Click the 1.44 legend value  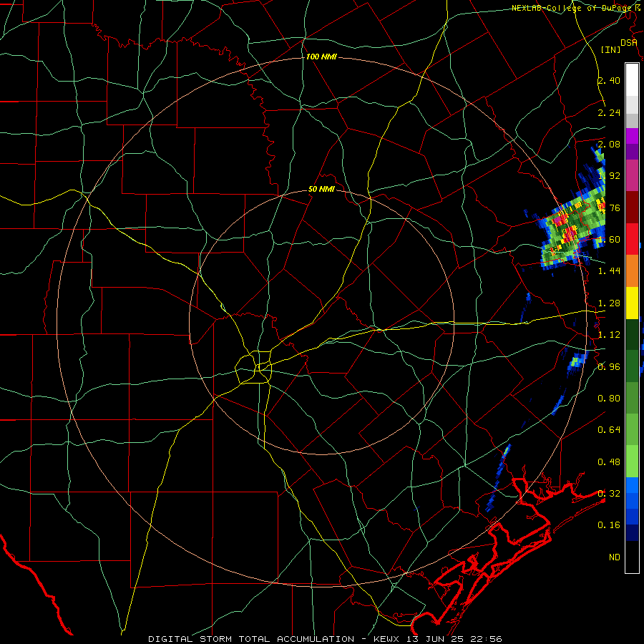609,271
